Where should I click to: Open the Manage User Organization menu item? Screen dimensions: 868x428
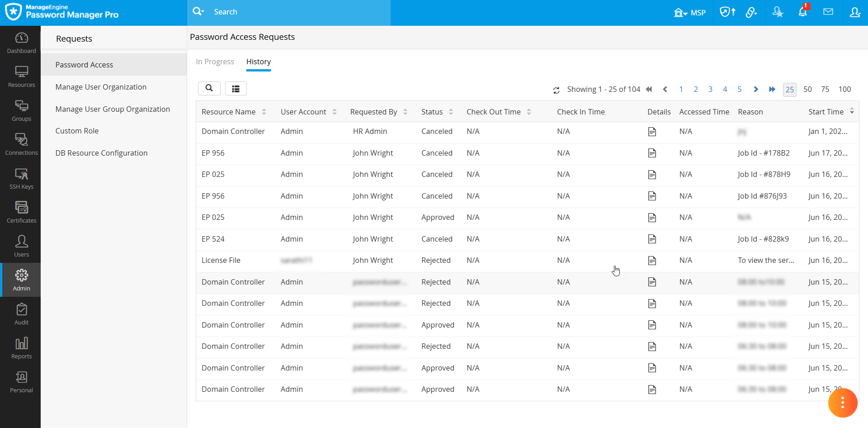point(101,87)
